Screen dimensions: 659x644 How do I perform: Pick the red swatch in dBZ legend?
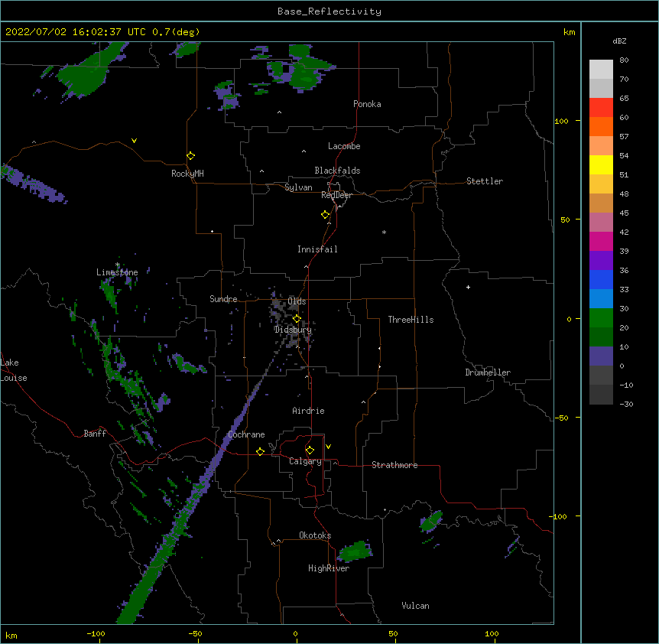pyautogui.click(x=601, y=108)
